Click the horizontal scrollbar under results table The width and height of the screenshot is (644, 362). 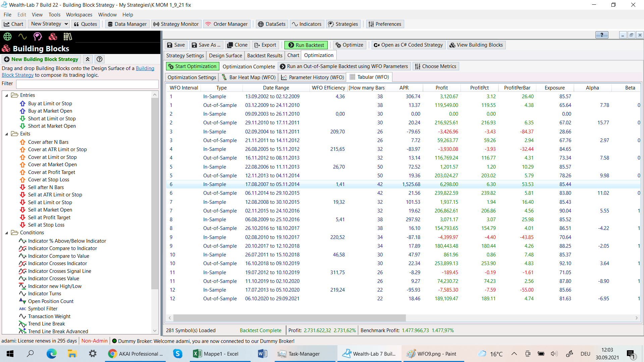(x=289, y=318)
